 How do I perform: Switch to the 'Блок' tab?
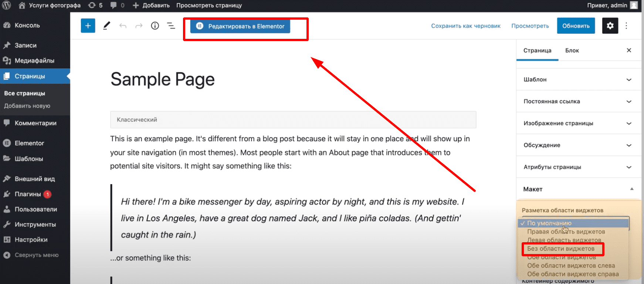[x=572, y=50]
